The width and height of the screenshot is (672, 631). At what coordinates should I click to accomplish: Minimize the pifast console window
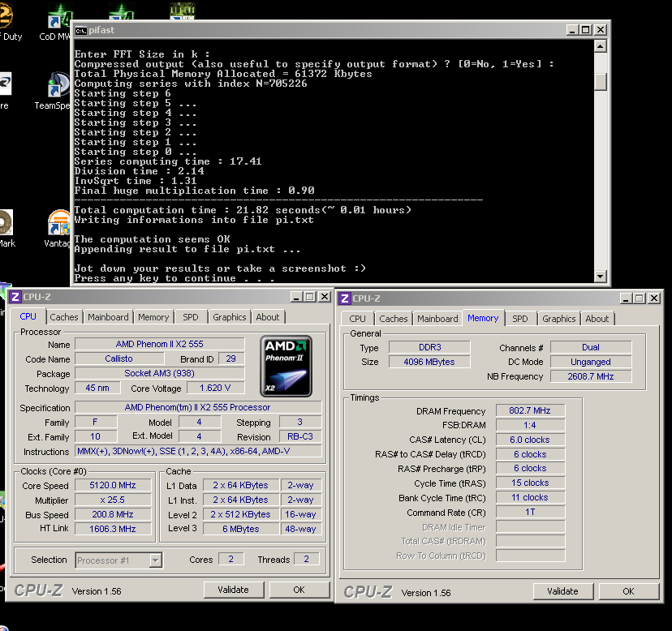coord(572,30)
